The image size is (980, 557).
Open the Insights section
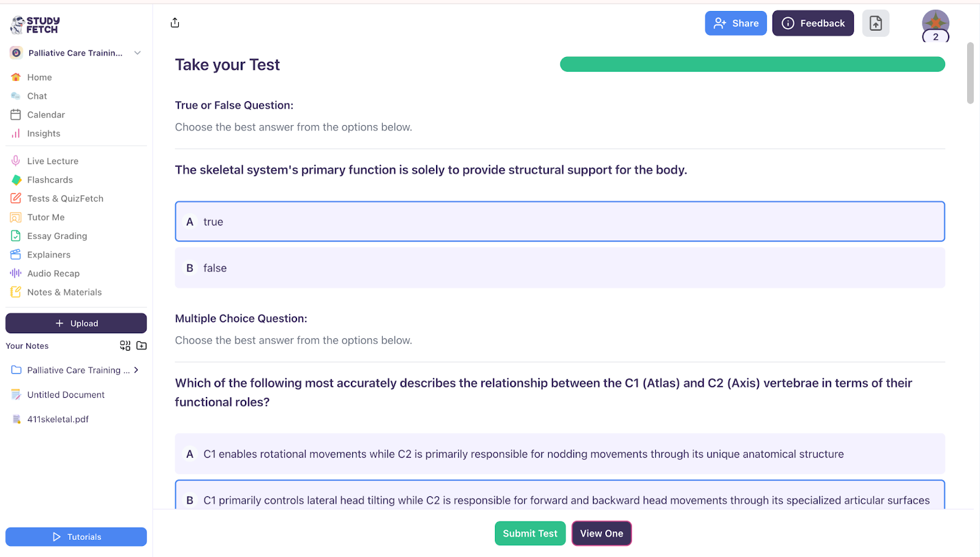tap(43, 133)
